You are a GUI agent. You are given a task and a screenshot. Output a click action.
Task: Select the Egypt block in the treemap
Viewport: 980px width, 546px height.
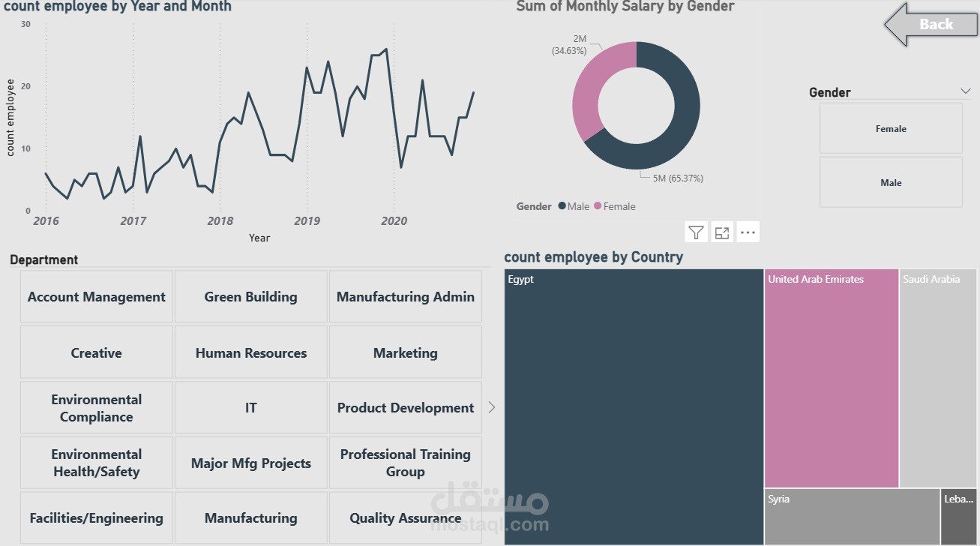[634, 405]
